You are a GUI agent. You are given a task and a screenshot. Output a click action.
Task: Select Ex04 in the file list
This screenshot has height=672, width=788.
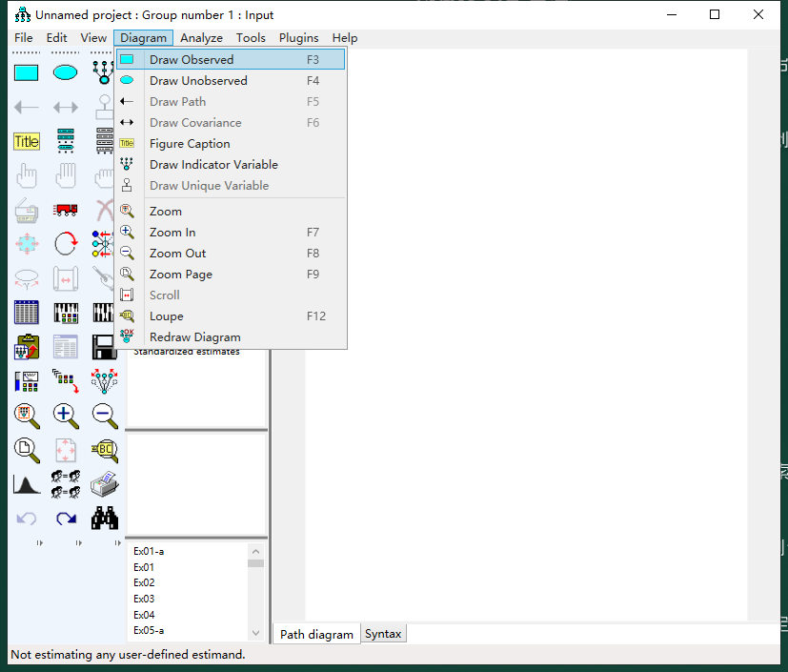coord(144,615)
